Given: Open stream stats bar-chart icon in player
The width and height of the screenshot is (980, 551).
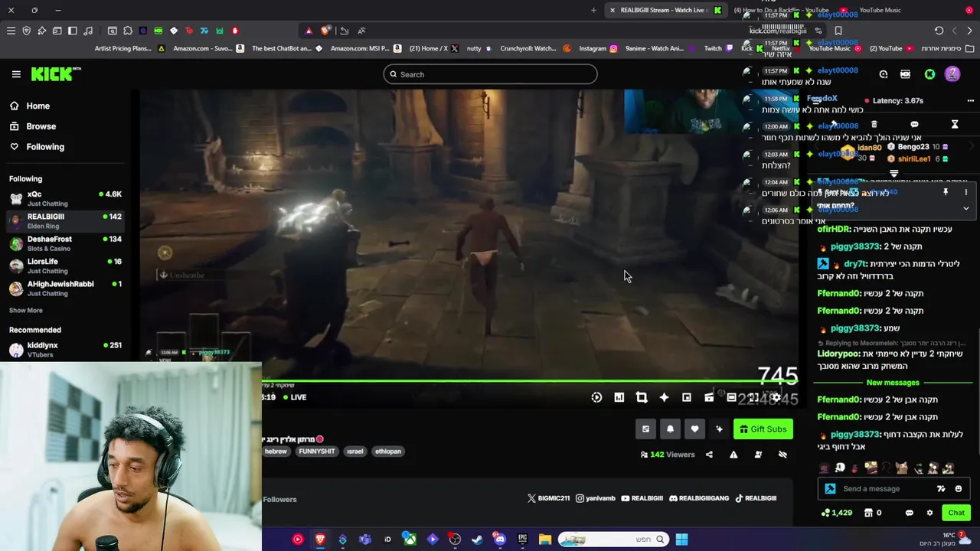Looking at the screenshot, I should 619,397.
